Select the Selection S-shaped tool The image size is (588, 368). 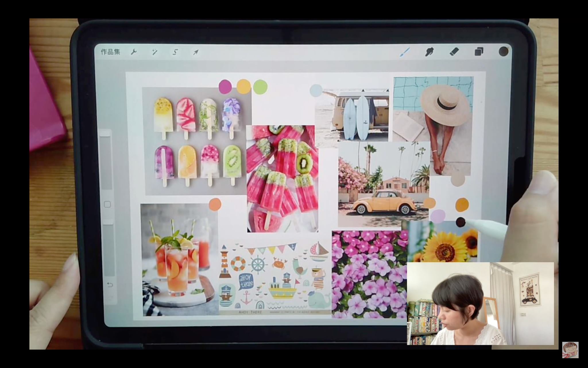(175, 52)
